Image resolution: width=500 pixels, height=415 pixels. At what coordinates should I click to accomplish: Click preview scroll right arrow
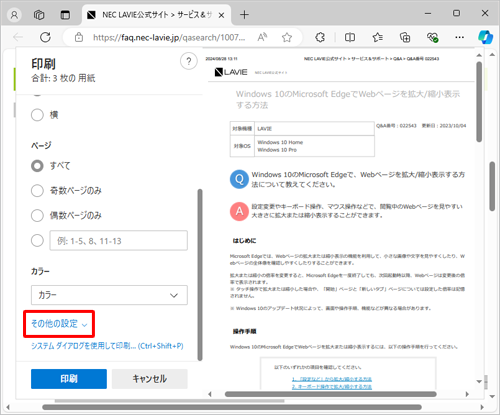pyautogui.click(x=467, y=394)
